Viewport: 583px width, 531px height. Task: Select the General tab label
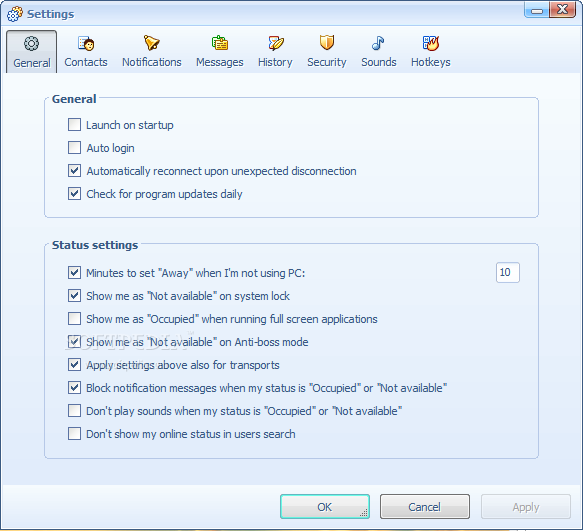point(32,63)
